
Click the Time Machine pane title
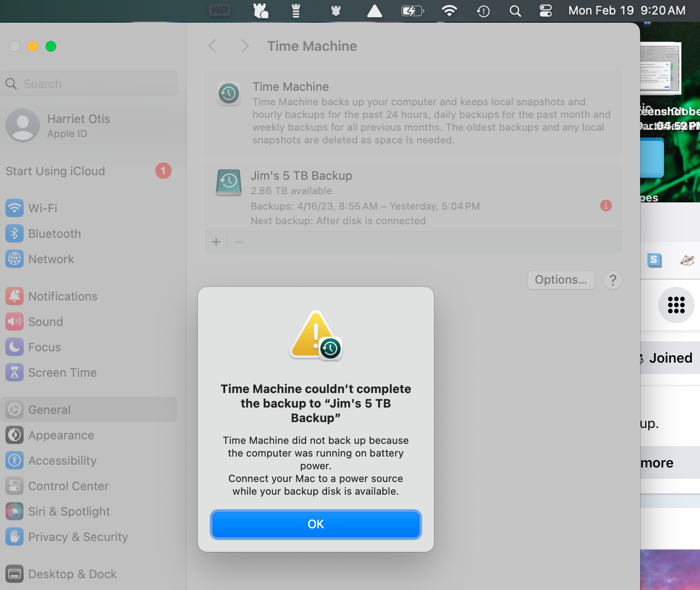[x=312, y=46]
